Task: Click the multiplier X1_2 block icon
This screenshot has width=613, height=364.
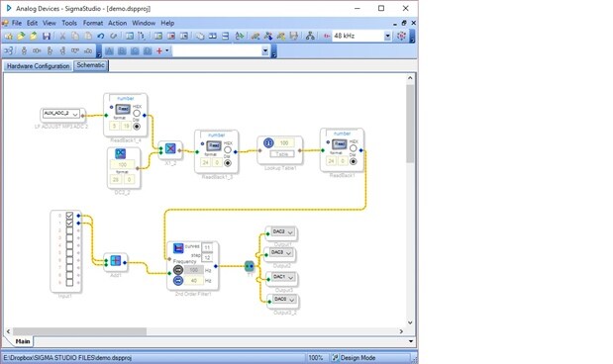Action: point(170,148)
